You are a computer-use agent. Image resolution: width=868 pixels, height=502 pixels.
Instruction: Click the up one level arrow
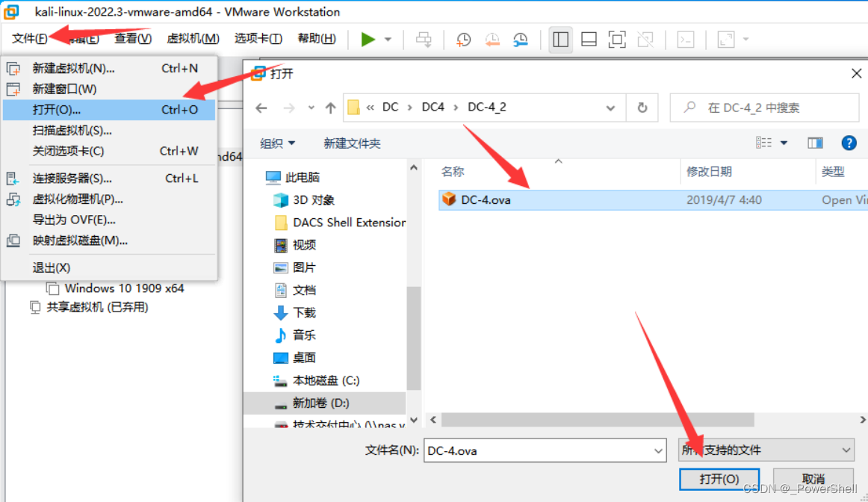[330, 108]
